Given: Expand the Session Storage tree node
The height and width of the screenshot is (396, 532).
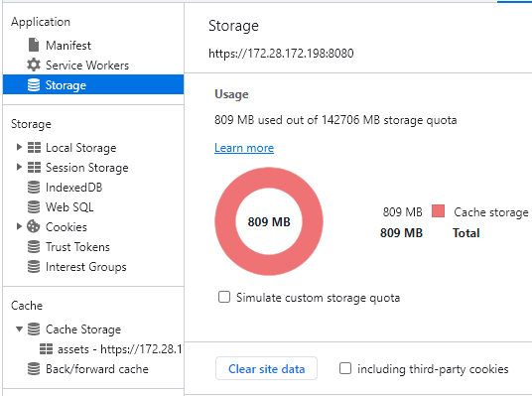Looking at the screenshot, I should (19, 167).
